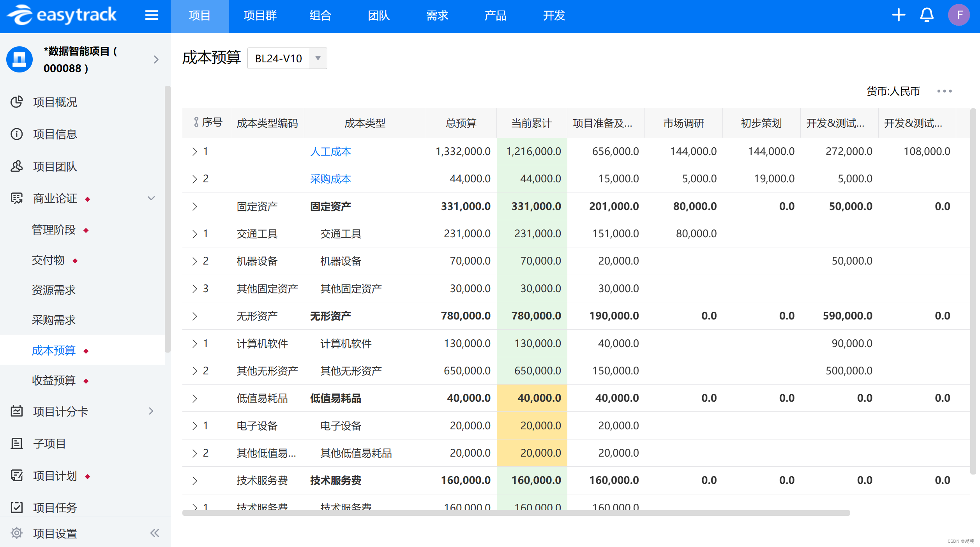The width and height of the screenshot is (980, 547).
Task: Expand the 采购成本 row
Action: 195,179
